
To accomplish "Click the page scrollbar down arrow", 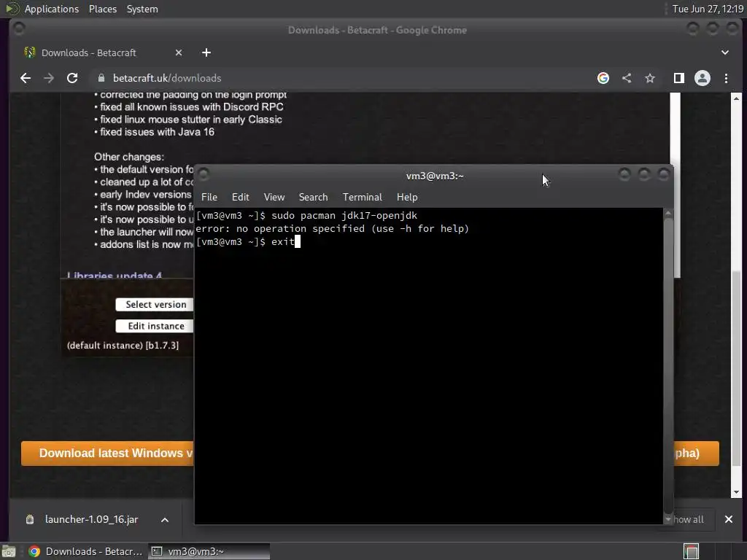I will pyautogui.click(x=737, y=492).
